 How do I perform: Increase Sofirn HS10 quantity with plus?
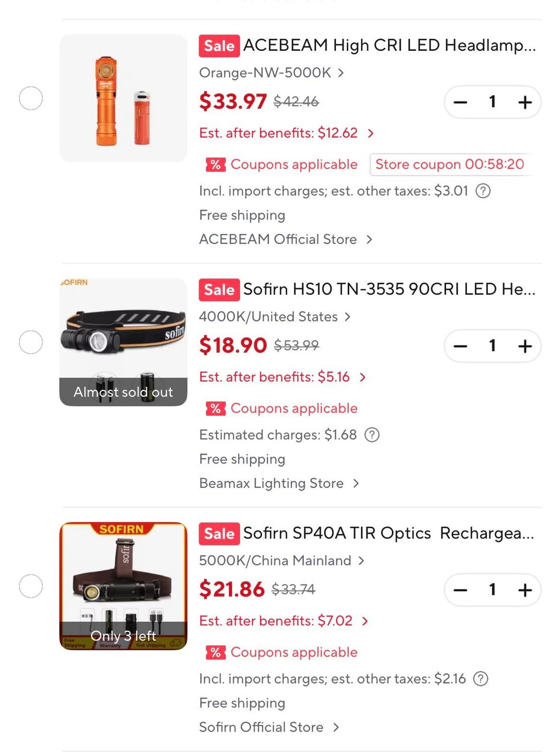pyautogui.click(x=525, y=346)
